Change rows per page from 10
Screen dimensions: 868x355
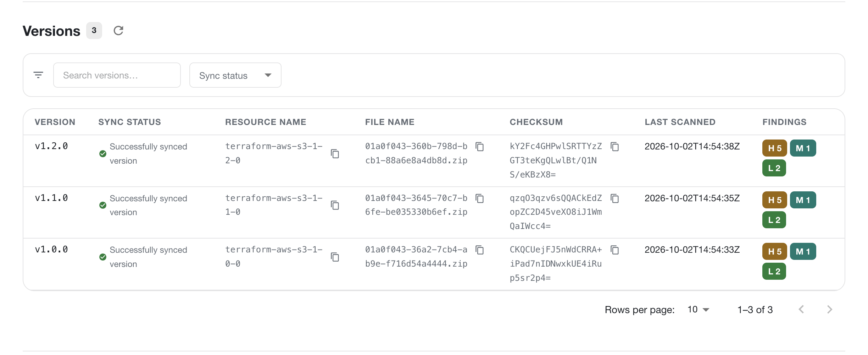pyautogui.click(x=698, y=310)
